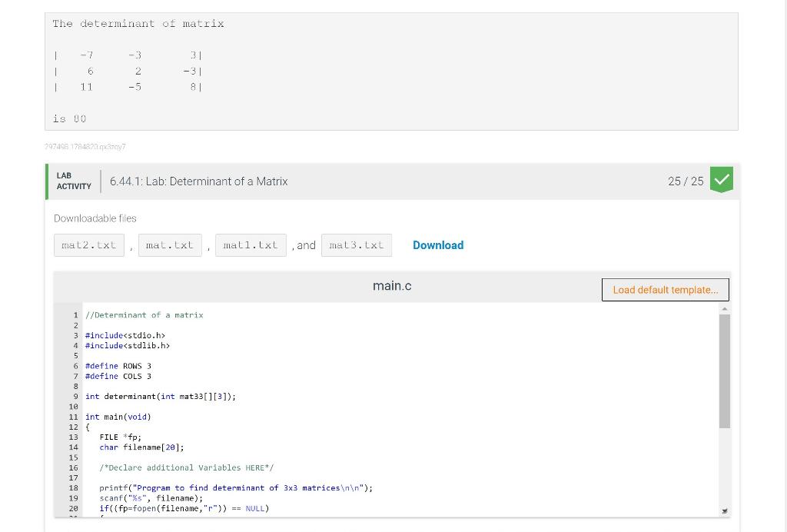
Task: Click the scrollbar up arrow in code editor
Action: coord(724,308)
